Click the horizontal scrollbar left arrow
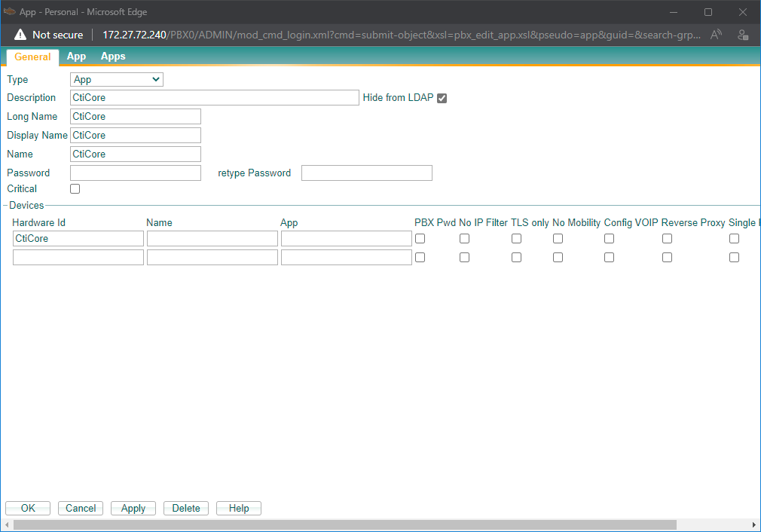 click(x=7, y=524)
